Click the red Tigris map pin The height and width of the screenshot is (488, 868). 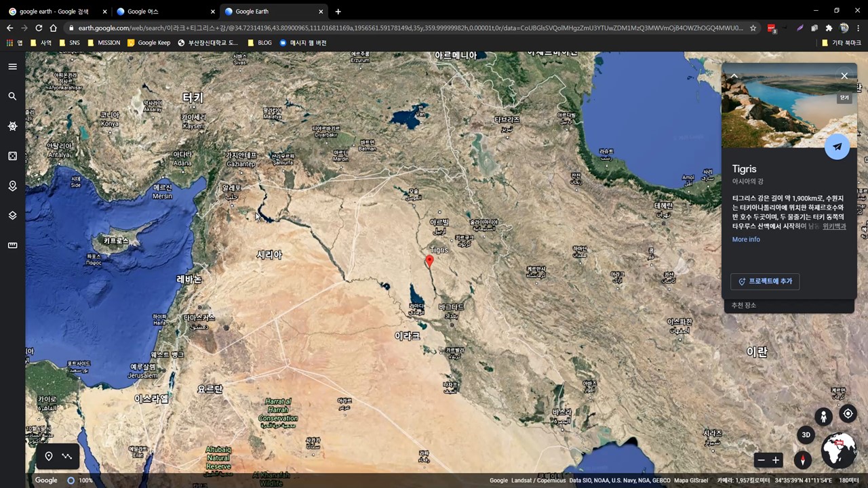(429, 262)
